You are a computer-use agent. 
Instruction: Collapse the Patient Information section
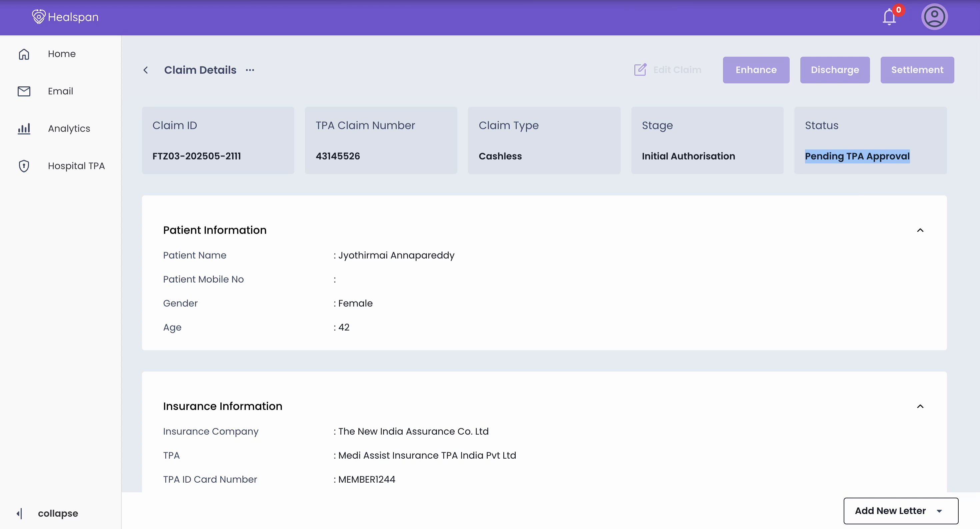tap(921, 230)
